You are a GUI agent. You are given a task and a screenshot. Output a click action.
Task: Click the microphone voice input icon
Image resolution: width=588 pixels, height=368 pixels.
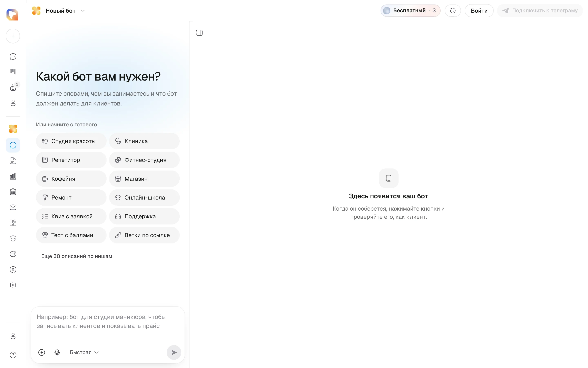coord(57,352)
